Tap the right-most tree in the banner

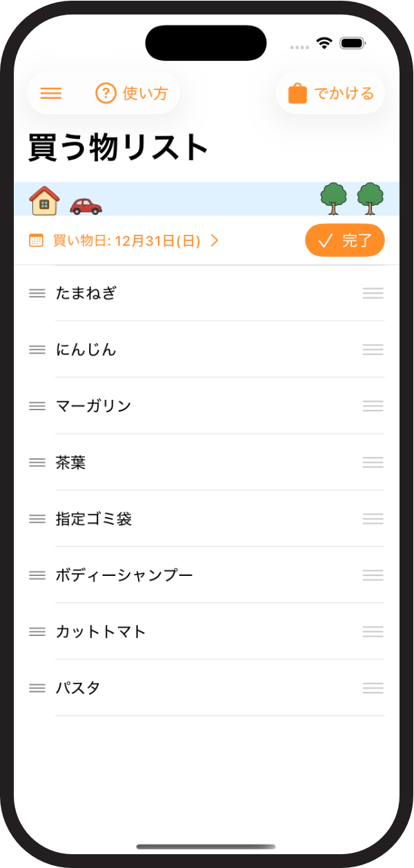pos(371,199)
